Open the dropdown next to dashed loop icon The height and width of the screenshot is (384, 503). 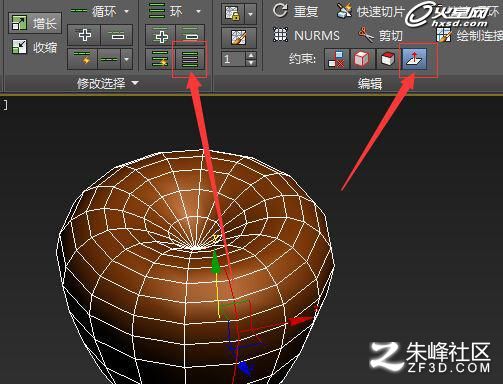pyautogui.click(x=126, y=59)
